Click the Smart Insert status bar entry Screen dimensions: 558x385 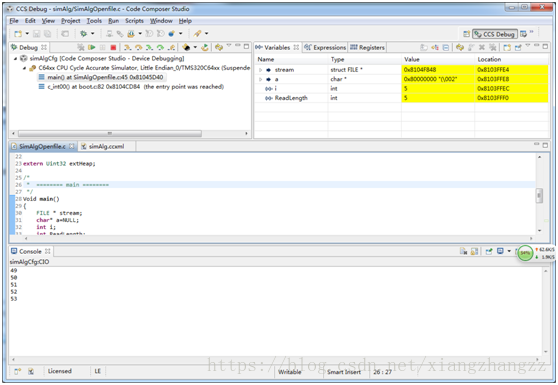(x=344, y=372)
